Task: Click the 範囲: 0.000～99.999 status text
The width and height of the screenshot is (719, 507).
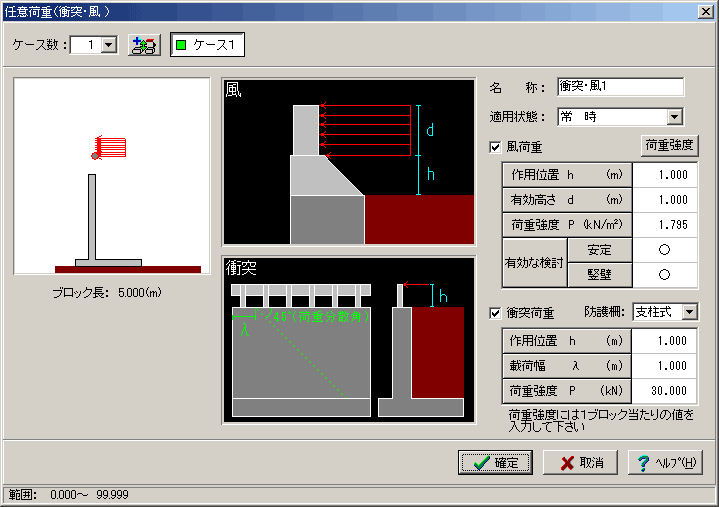Action: [69, 495]
